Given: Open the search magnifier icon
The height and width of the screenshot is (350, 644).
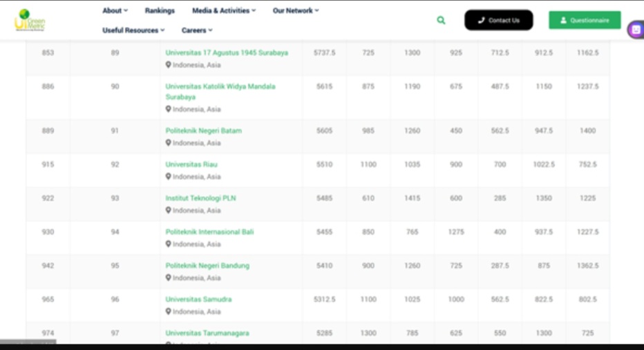Looking at the screenshot, I should point(441,21).
